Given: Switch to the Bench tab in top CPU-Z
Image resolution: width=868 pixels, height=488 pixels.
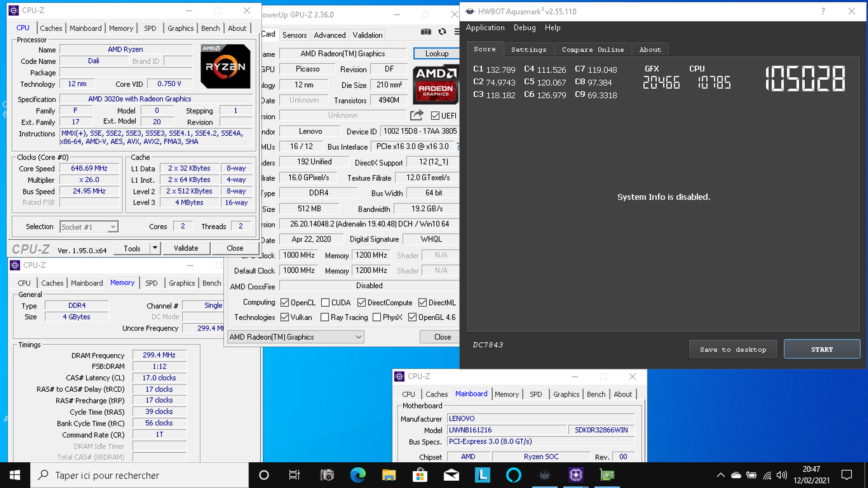Looking at the screenshot, I should 210,28.
